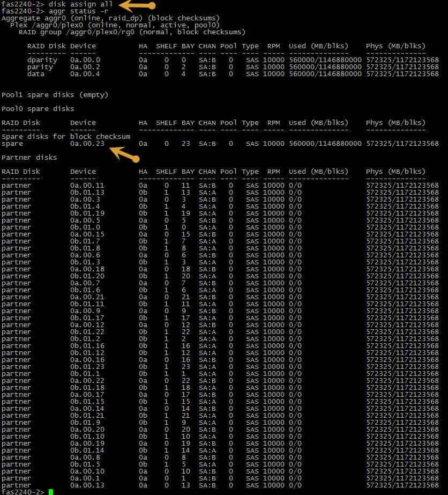Select partner device "0a.00.18"
This screenshot has height=495, width=448.
click(87, 269)
